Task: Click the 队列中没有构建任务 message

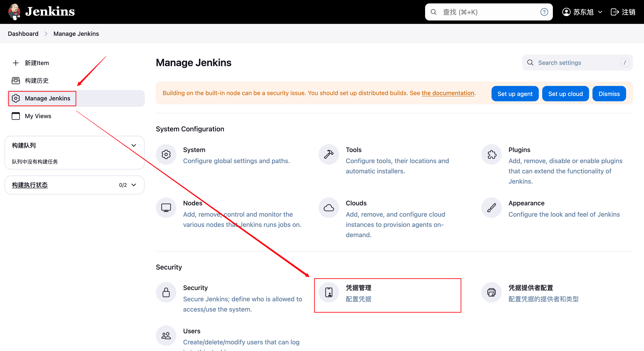Action: pos(35,162)
